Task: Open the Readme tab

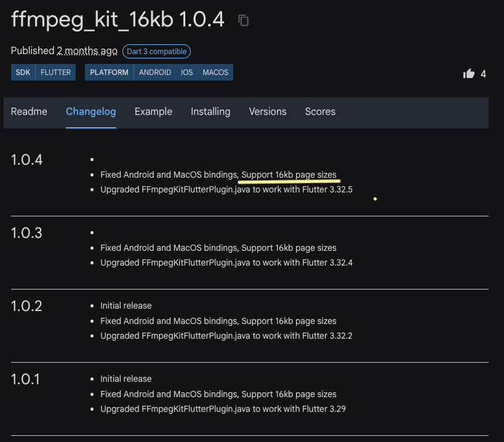Action: (x=29, y=111)
